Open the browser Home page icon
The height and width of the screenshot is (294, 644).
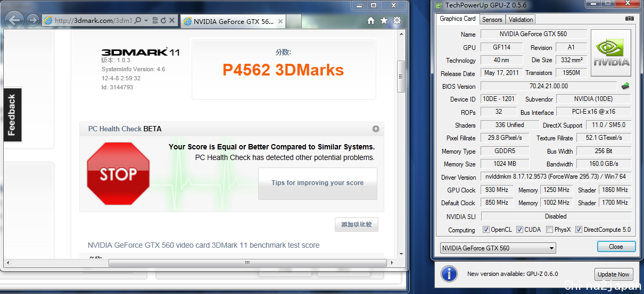pos(371,21)
